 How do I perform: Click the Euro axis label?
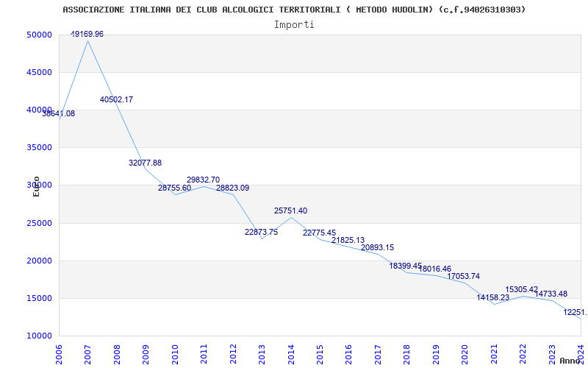(x=36, y=186)
